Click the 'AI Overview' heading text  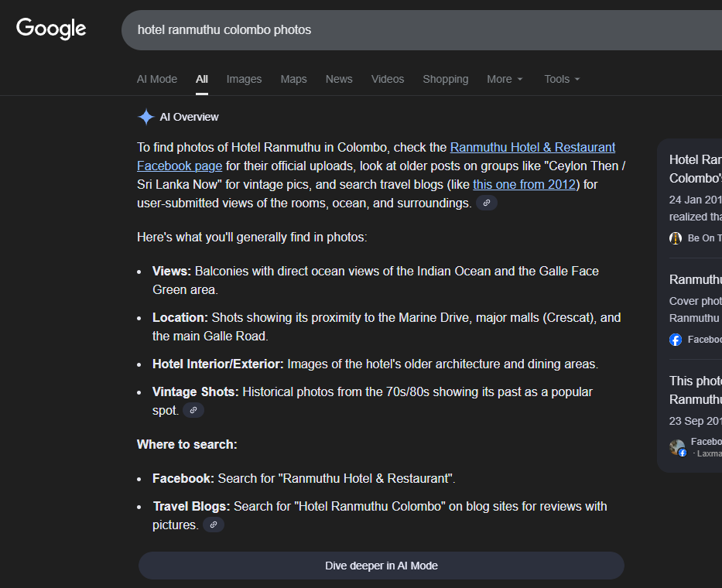(190, 117)
